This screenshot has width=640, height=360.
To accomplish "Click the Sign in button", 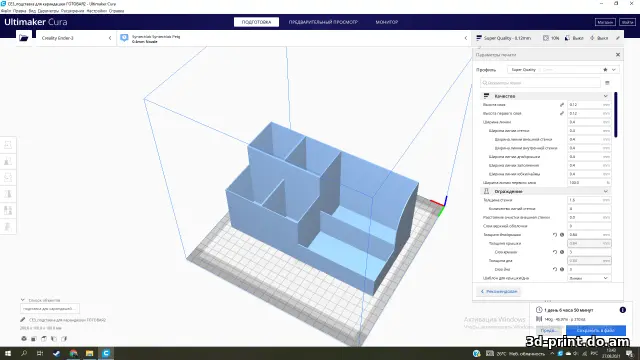I will tap(627, 22).
